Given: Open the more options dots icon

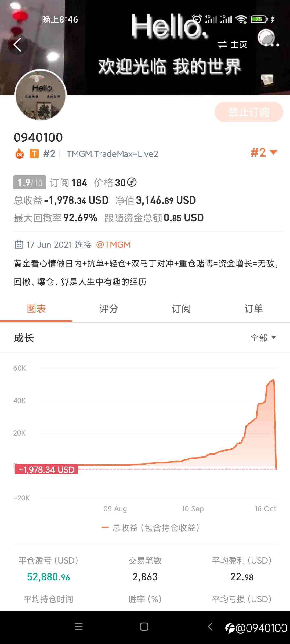Looking at the screenshot, I should [x=272, y=45].
